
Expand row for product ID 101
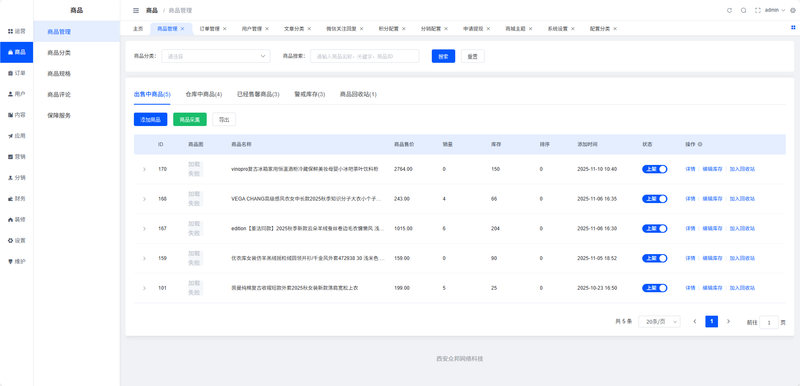click(144, 288)
